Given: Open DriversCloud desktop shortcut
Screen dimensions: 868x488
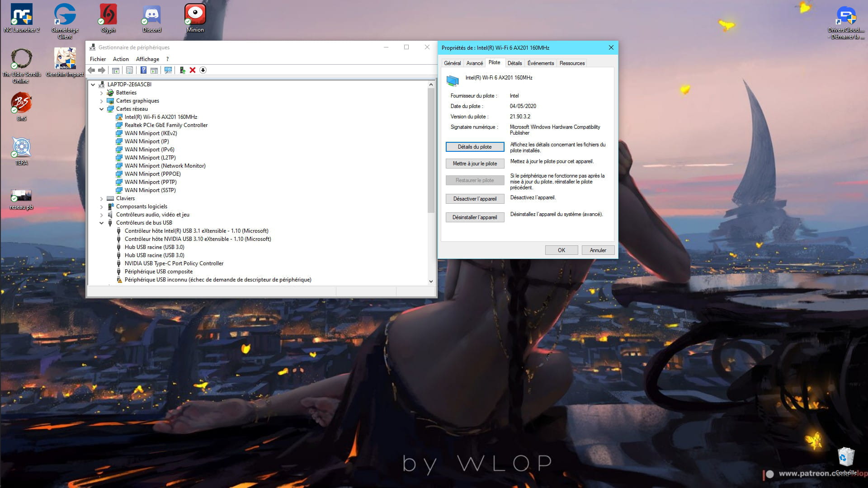Looking at the screenshot, I should [x=846, y=22].
